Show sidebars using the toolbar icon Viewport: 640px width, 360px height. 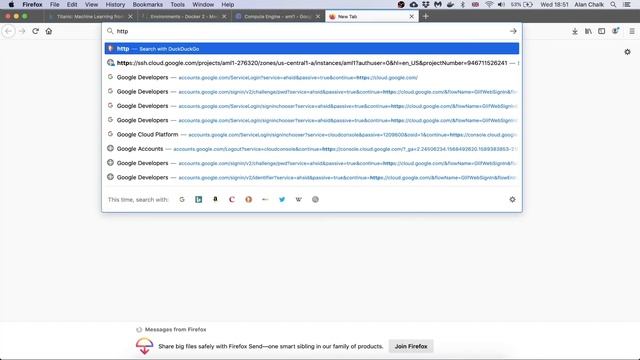pos(602,31)
